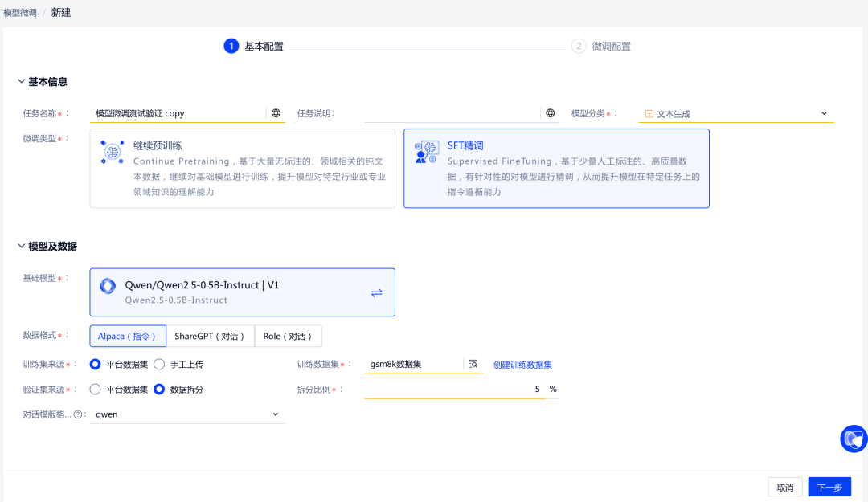Open the floating blue assistant icon

[x=853, y=439]
